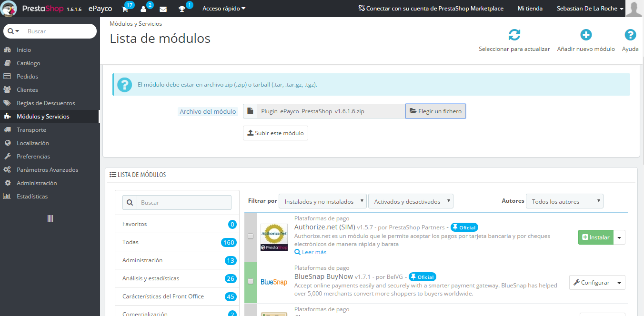Click the PrestaShop logo

10,9
